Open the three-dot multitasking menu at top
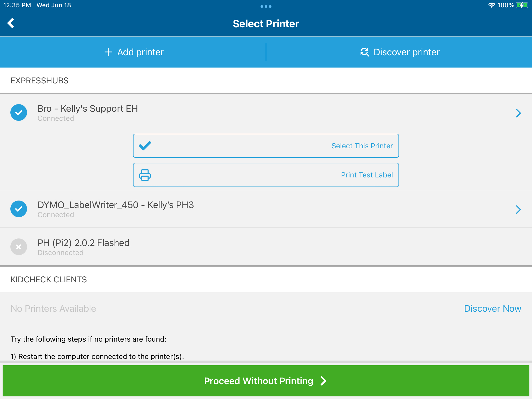The image size is (532, 399). click(x=266, y=6)
